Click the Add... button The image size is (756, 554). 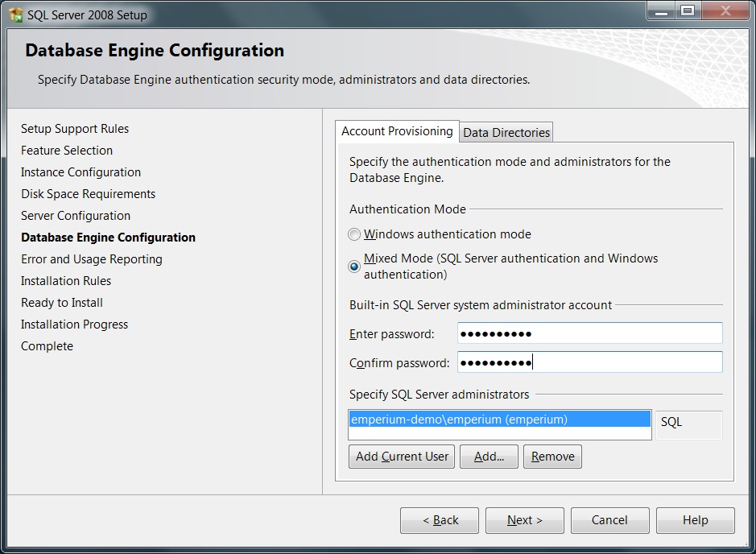pos(489,457)
